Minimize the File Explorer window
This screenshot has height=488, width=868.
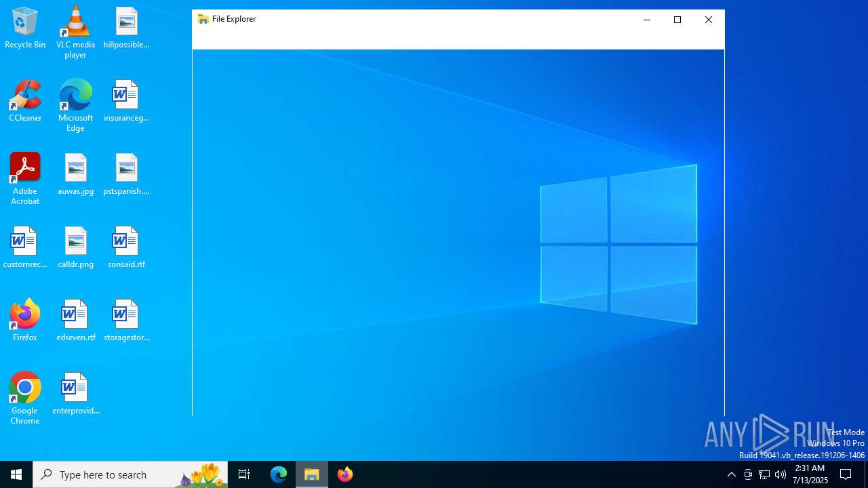coord(647,20)
